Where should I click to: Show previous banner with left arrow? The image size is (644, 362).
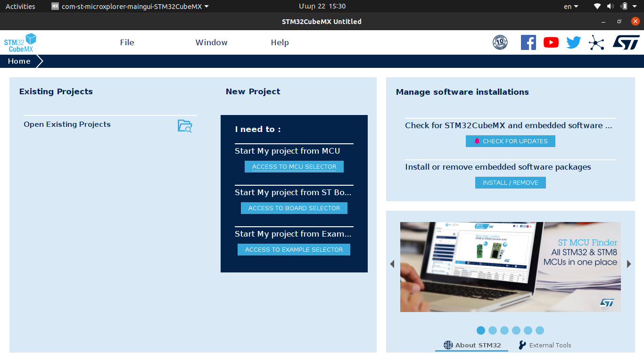392,264
